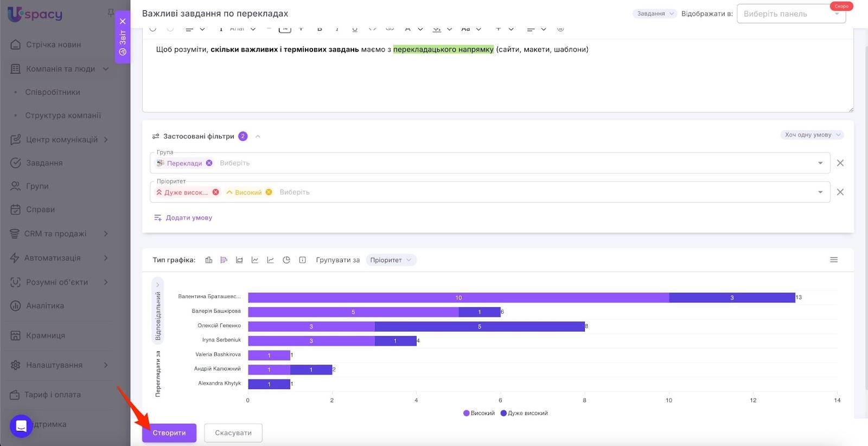The height and width of the screenshot is (446, 868).
Task: Switch chart to pie chart type
Action: pos(286,260)
